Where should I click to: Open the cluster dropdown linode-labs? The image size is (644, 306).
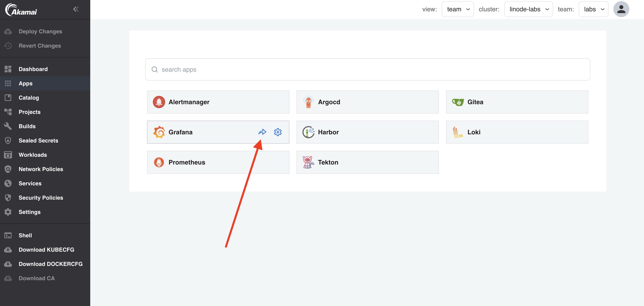pyautogui.click(x=529, y=9)
